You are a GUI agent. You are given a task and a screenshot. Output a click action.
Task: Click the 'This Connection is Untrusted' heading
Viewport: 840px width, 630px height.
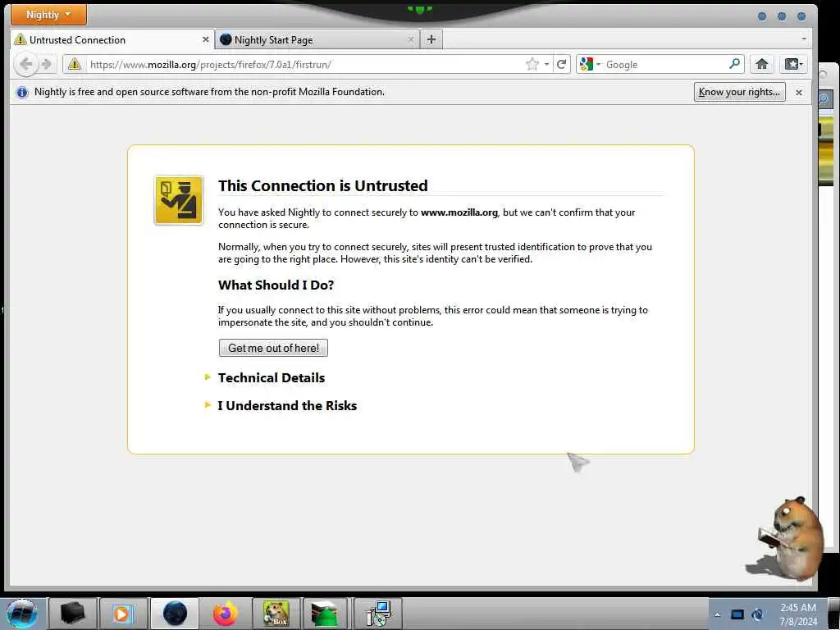pos(322,185)
